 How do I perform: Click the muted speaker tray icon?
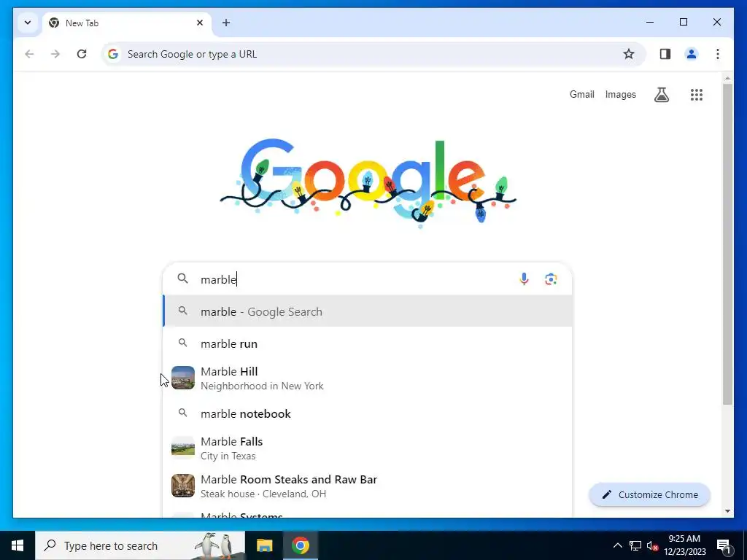tap(652, 546)
